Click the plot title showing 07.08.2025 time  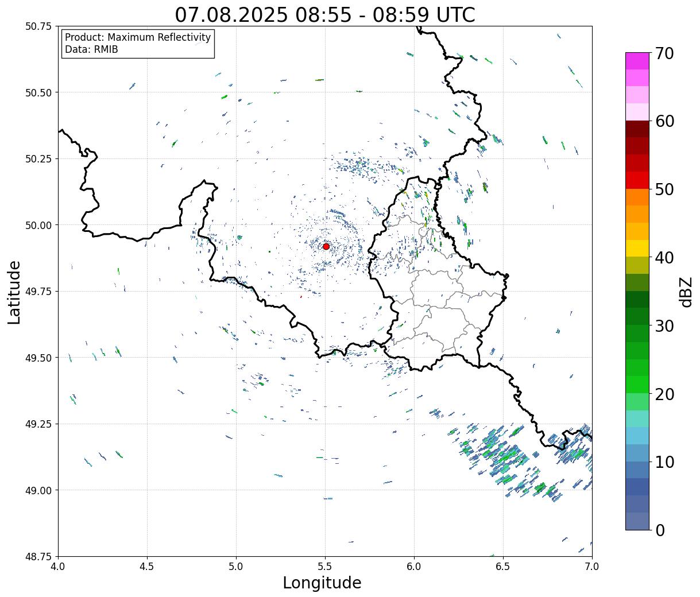click(x=325, y=14)
